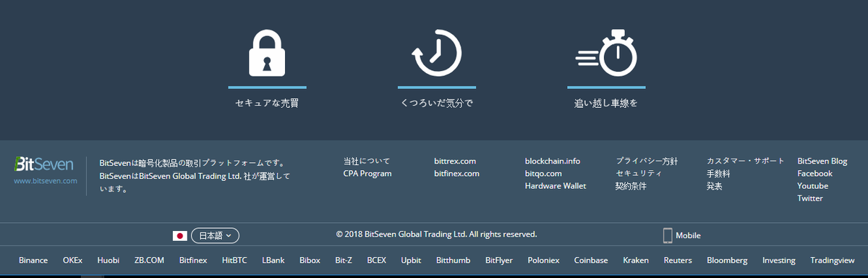Click the BitSeven logo in footer
Viewport: 868px width, 278px height.
[x=43, y=164]
